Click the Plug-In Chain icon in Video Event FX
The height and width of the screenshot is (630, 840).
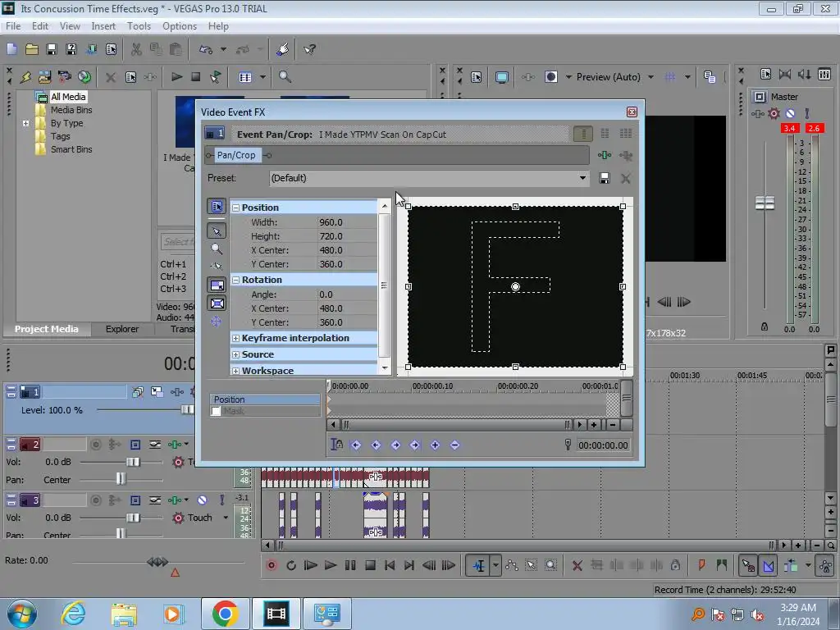(605, 155)
